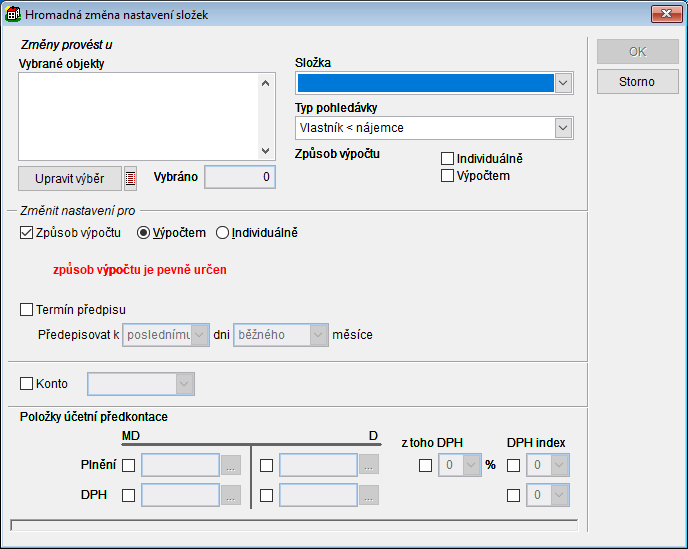Click the browse button for Plnění MD account

[x=231, y=465]
